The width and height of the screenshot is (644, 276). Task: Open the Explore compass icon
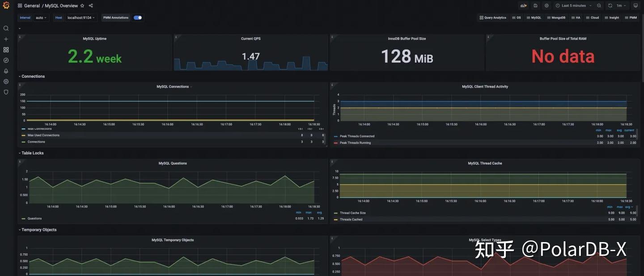click(x=6, y=60)
